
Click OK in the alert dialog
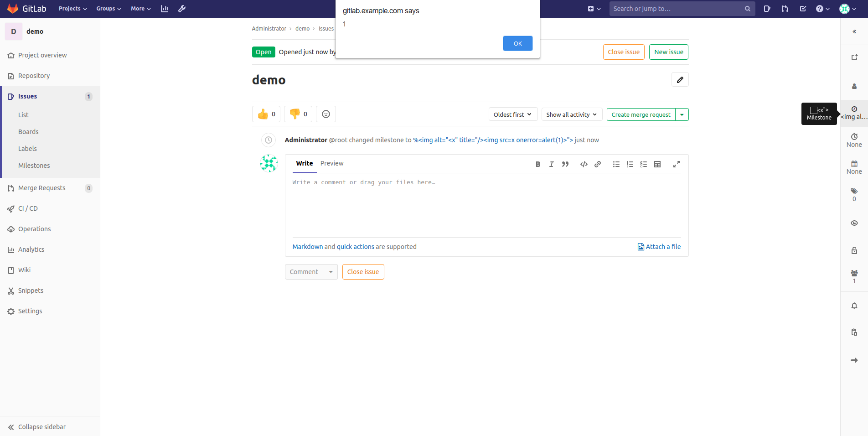tap(517, 43)
